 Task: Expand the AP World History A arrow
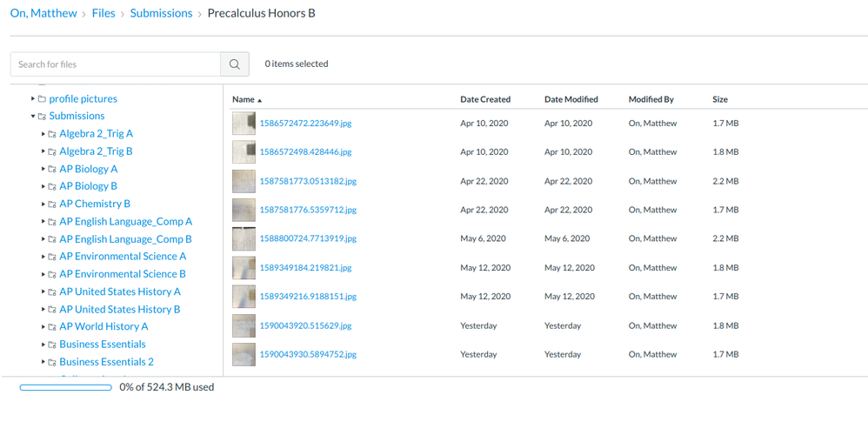pyautogui.click(x=43, y=327)
